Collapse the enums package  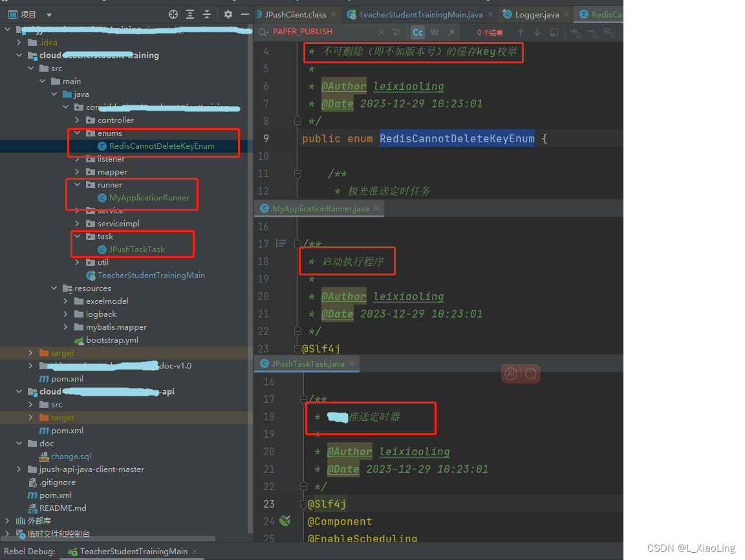[77, 133]
